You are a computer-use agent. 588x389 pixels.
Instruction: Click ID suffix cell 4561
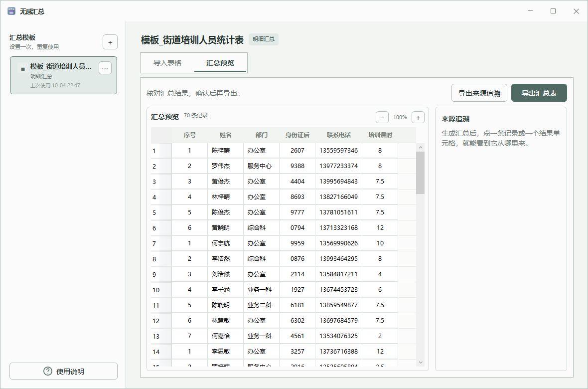pos(297,336)
